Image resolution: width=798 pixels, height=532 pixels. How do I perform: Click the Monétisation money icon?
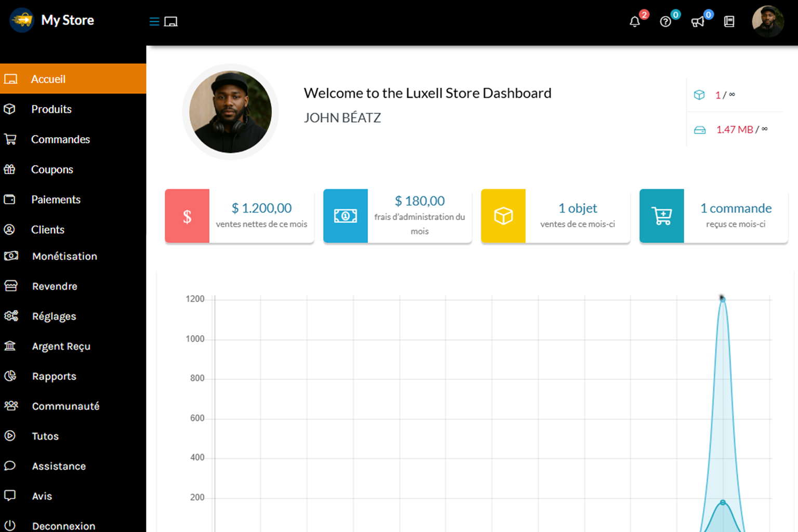[11, 256]
